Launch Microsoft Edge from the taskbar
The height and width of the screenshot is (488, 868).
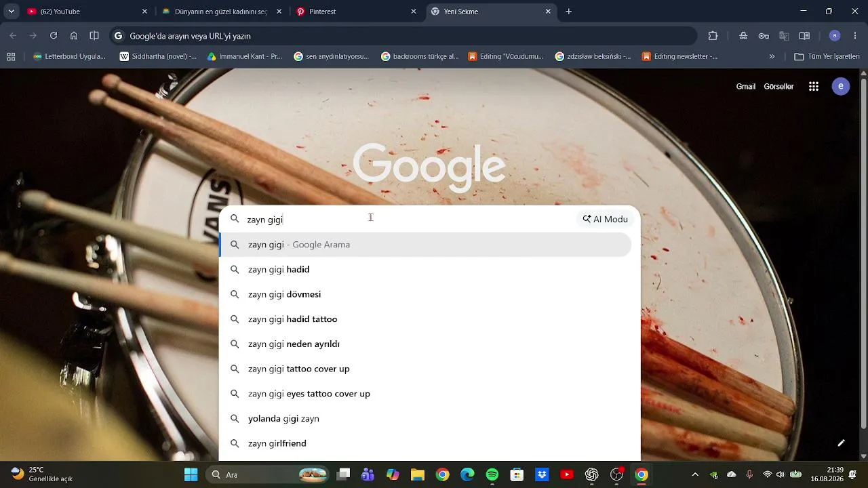(467, 474)
